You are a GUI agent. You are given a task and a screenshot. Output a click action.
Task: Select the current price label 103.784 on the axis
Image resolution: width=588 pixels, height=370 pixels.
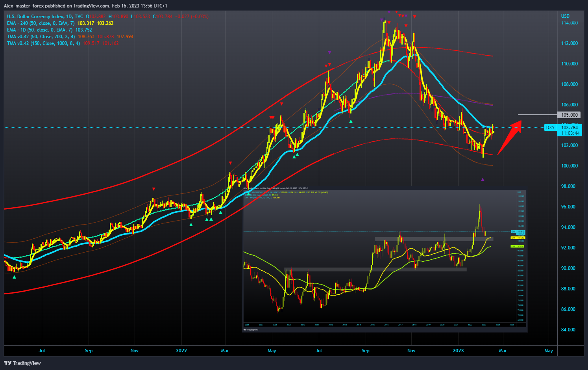570,127
